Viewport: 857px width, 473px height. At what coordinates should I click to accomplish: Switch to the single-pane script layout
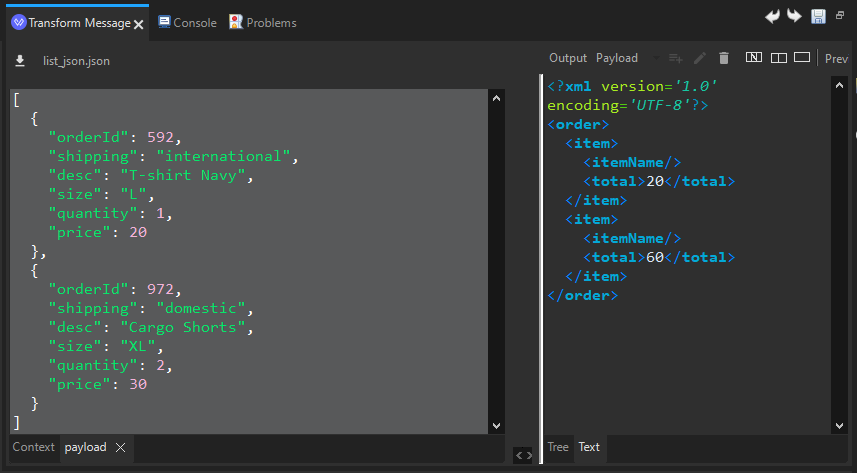pos(802,57)
